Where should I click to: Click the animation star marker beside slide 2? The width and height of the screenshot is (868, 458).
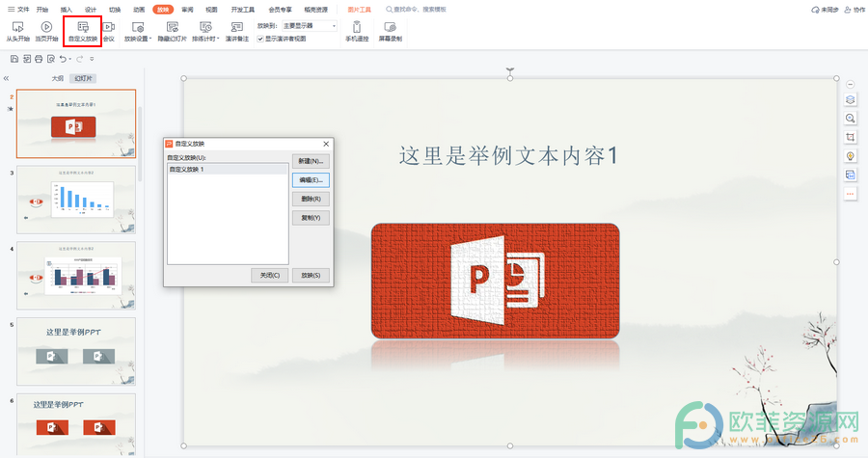[x=11, y=109]
